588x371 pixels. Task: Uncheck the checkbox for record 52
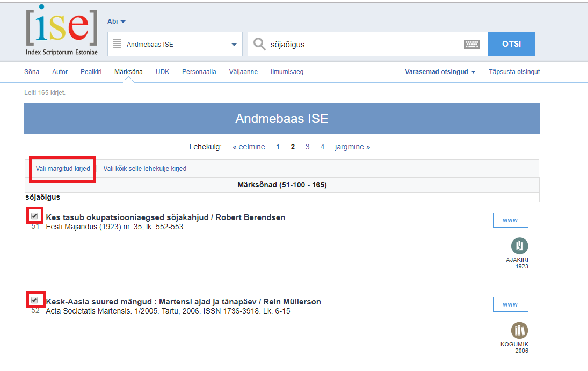coord(34,300)
